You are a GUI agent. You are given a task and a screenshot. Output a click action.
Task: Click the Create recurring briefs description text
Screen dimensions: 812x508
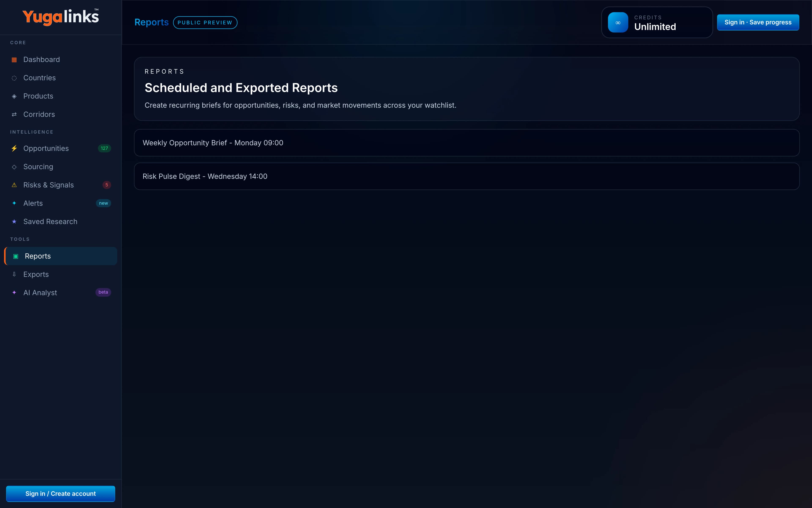300,105
